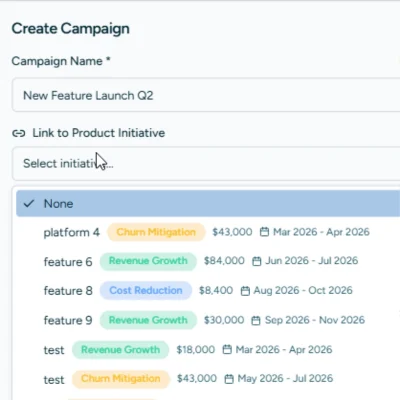Screen dimensions: 400x400
Task: Click the calendar icon in the feature 8 row
Action: 245,291
